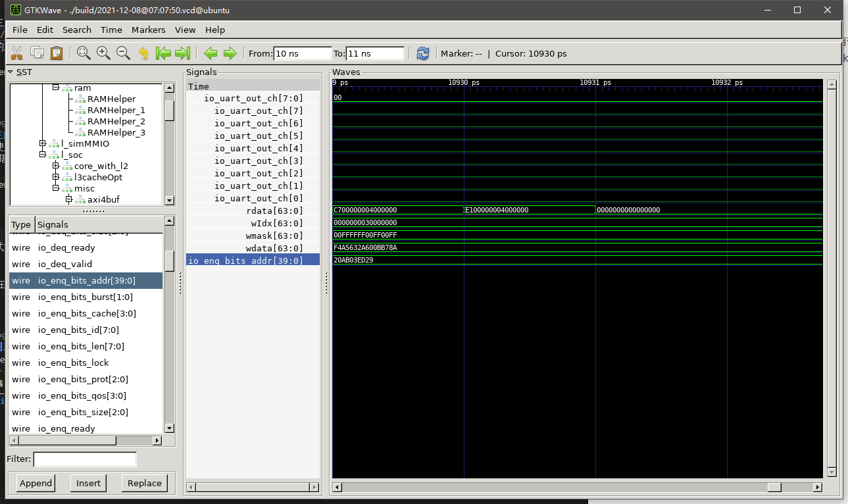Click the Cut traces scissors icon
Screen dimensions: 848x504
[17, 53]
